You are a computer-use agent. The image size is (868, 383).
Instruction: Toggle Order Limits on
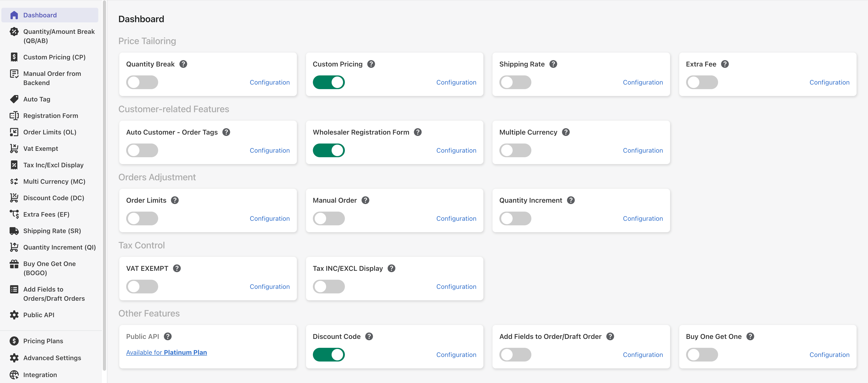pyautogui.click(x=142, y=218)
